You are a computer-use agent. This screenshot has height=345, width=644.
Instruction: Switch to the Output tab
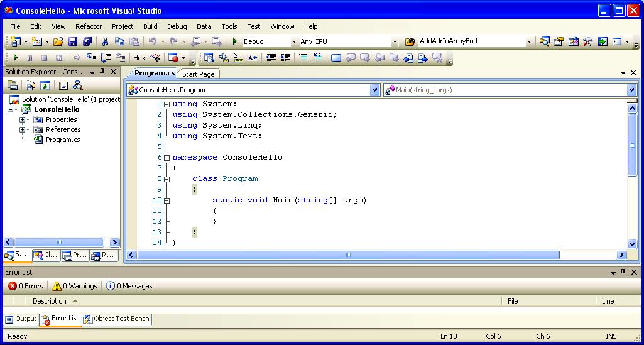pyautogui.click(x=21, y=319)
